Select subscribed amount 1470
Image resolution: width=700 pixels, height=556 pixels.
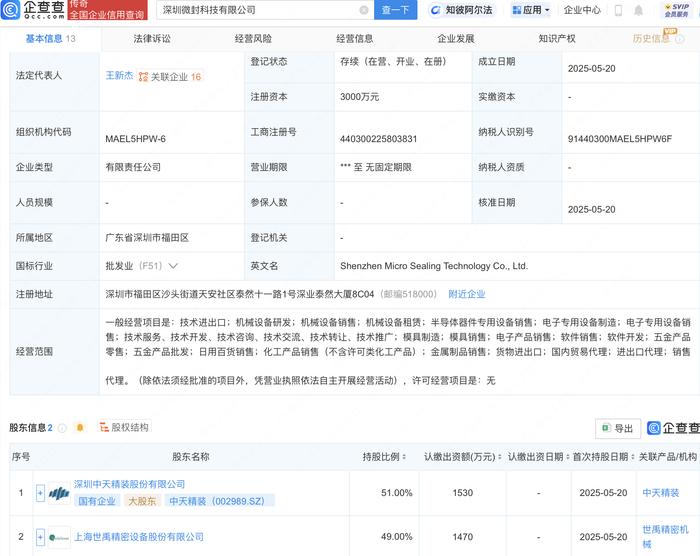tap(462, 537)
